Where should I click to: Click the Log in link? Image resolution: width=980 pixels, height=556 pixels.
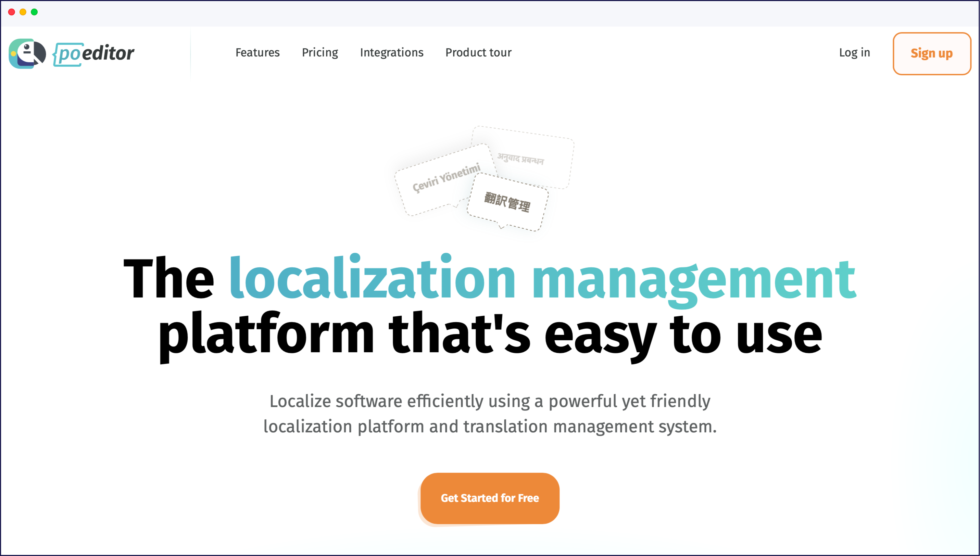click(854, 52)
